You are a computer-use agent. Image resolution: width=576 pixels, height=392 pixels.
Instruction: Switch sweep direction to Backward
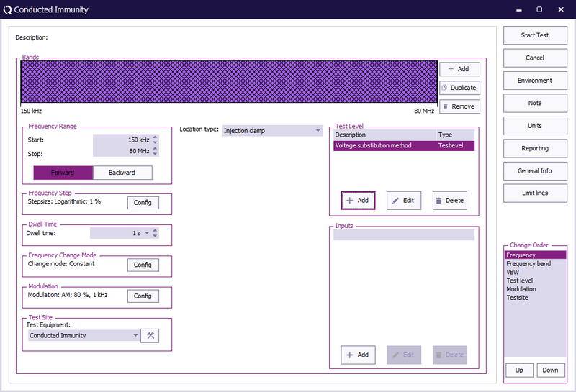pos(122,173)
